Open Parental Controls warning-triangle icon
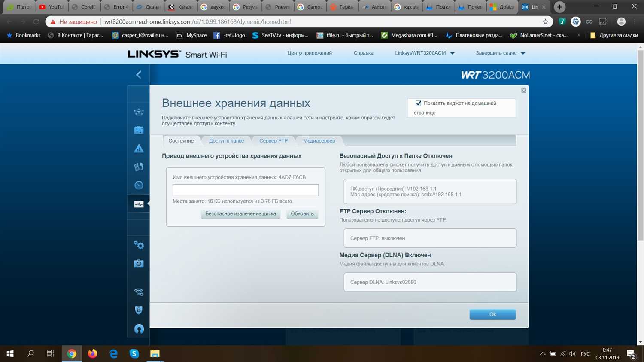 pyautogui.click(x=139, y=149)
